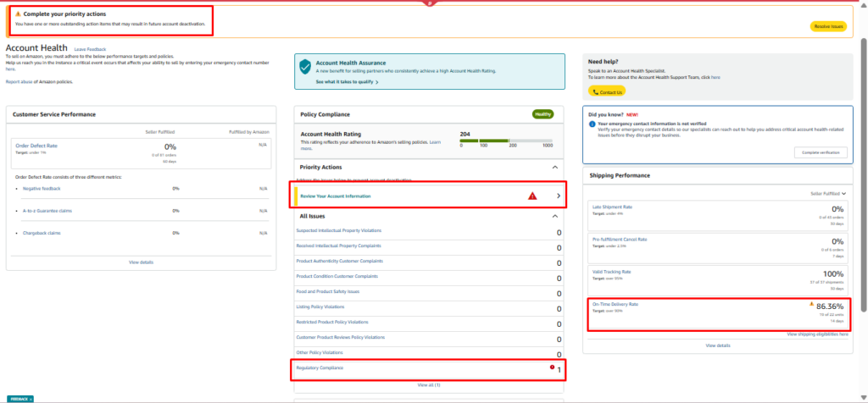Viewport: 868px width, 403px height.
Task: Click the 86.36% On-Time Delivery value
Action: tap(830, 306)
